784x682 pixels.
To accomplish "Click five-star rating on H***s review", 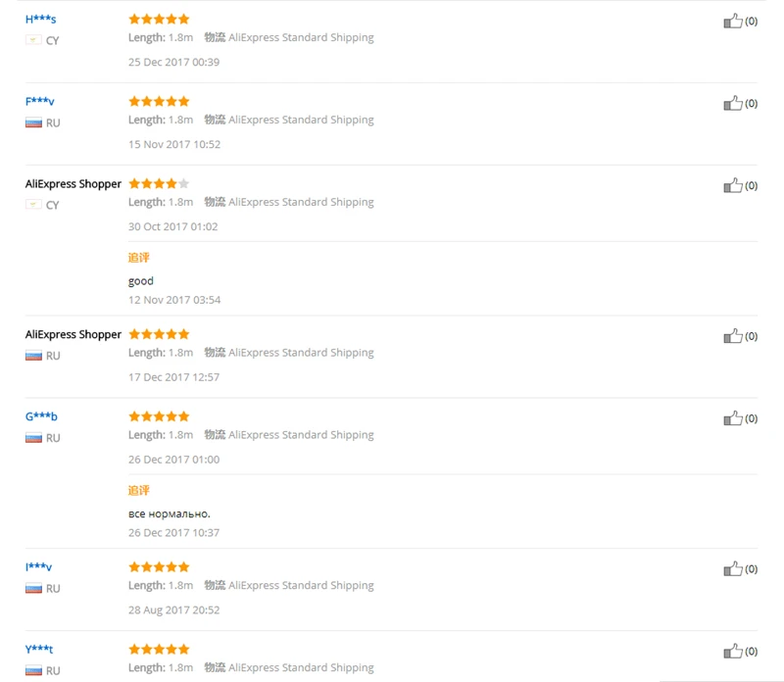I will point(159,19).
